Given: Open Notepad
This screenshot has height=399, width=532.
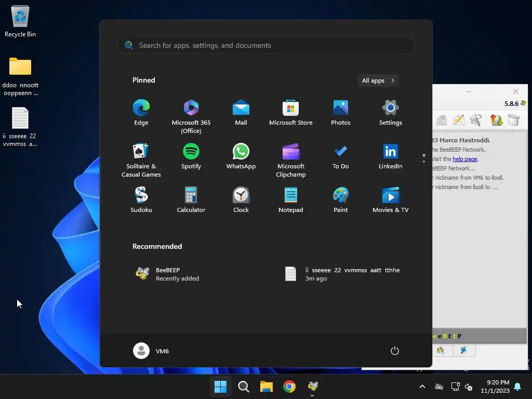Looking at the screenshot, I should (291, 200).
